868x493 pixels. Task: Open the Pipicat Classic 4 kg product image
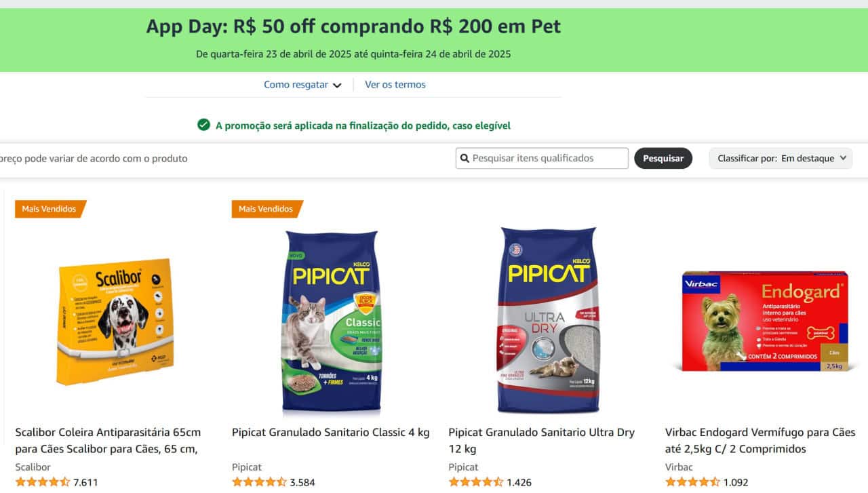tap(332, 322)
